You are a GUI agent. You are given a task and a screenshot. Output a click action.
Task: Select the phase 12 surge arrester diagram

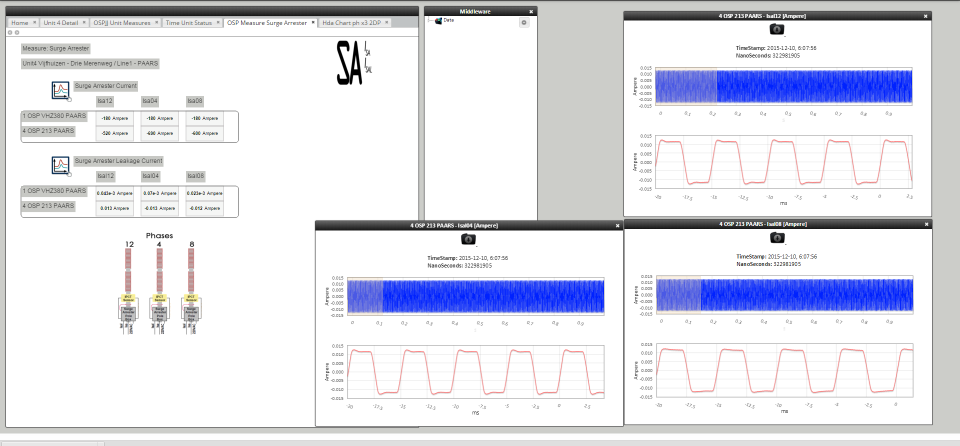pyautogui.click(x=130, y=290)
